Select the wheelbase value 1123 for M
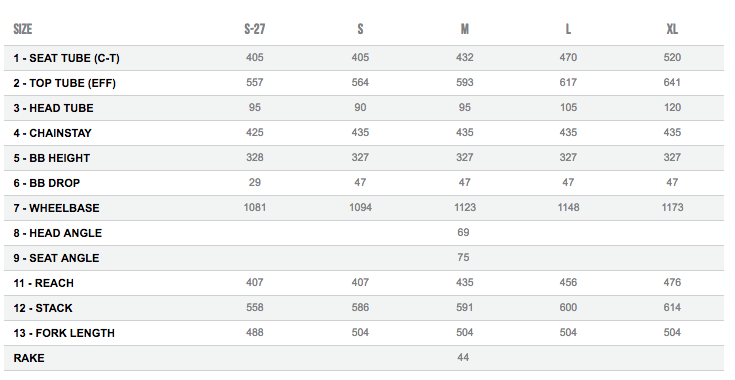The height and width of the screenshot is (380, 735). (x=465, y=207)
